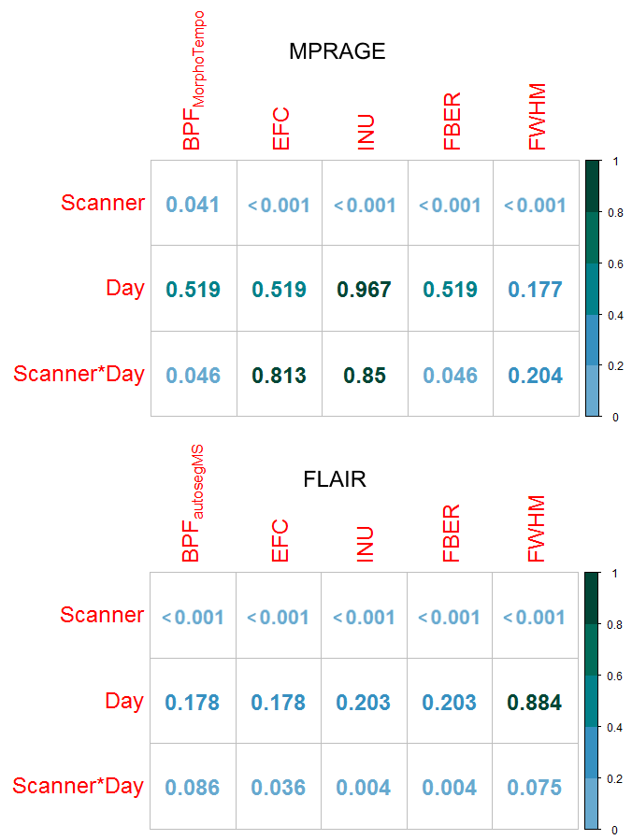Image resolution: width=632 pixels, height=840 pixels.
Task: Click the INU column header in MPRAGE
Action: (x=365, y=132)
